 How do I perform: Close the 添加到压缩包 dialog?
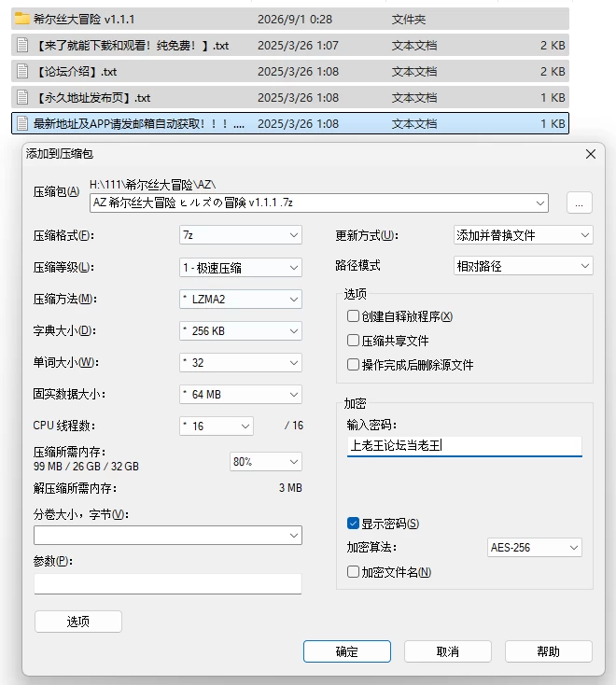(591, 154)
